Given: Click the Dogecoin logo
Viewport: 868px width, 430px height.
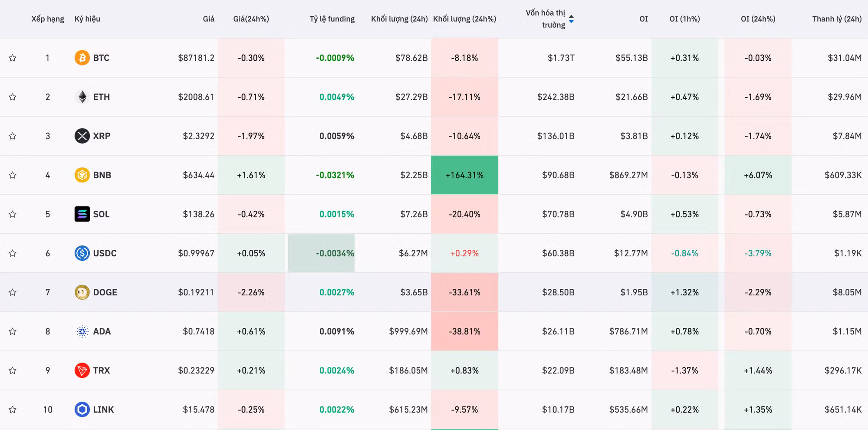Looking at the screenshot, I should click(82, 292).
